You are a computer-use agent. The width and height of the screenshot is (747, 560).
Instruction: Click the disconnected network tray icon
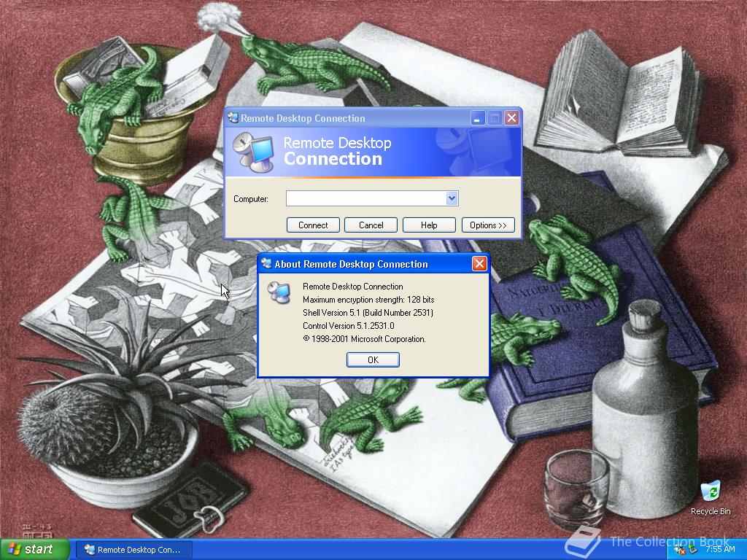(680, 550)
